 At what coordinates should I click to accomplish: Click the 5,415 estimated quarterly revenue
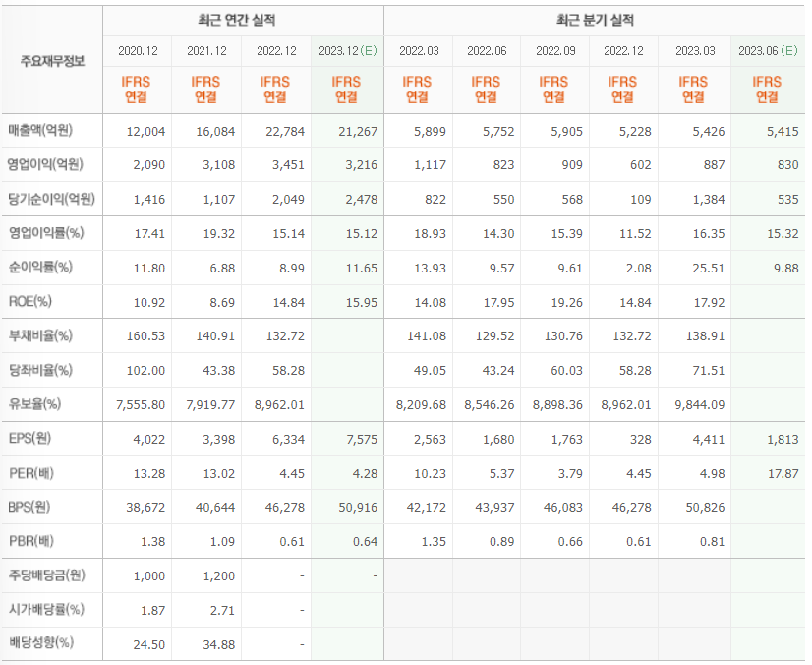(783, 132)
